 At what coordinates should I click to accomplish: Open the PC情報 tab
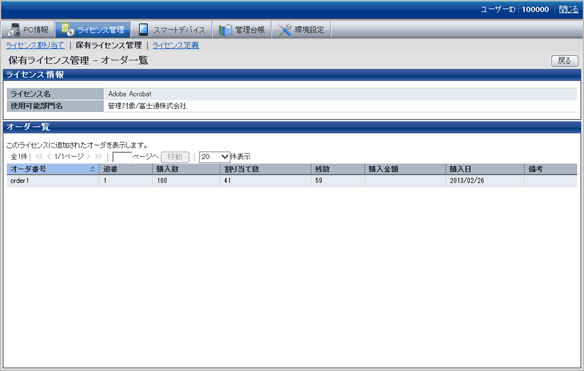point(28,29)
